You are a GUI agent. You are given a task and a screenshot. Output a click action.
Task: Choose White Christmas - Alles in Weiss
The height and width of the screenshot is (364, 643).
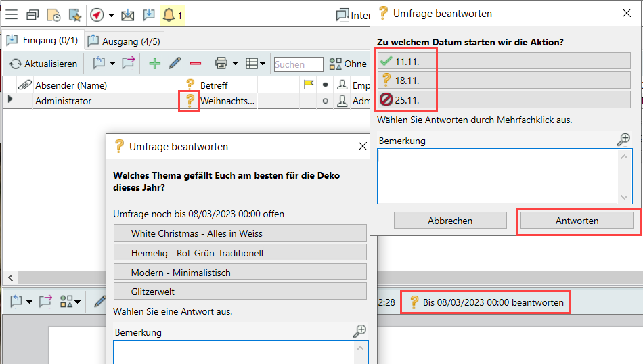(240, 233)
